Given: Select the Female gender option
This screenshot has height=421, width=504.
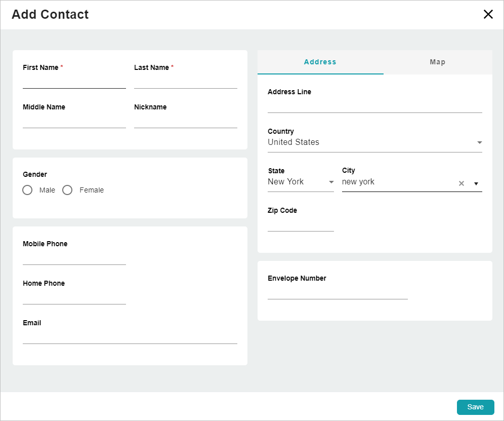Looking at the screenshot, I should [67, 190].
